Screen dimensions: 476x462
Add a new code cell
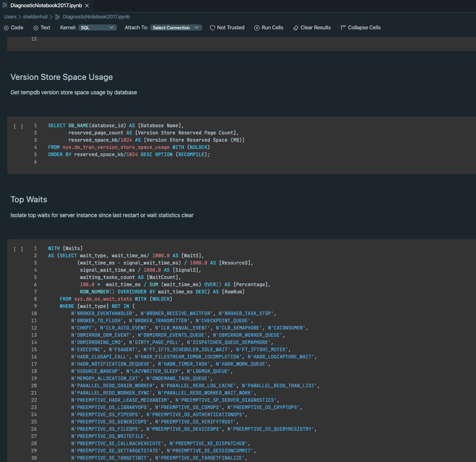[x=13, y=27]
